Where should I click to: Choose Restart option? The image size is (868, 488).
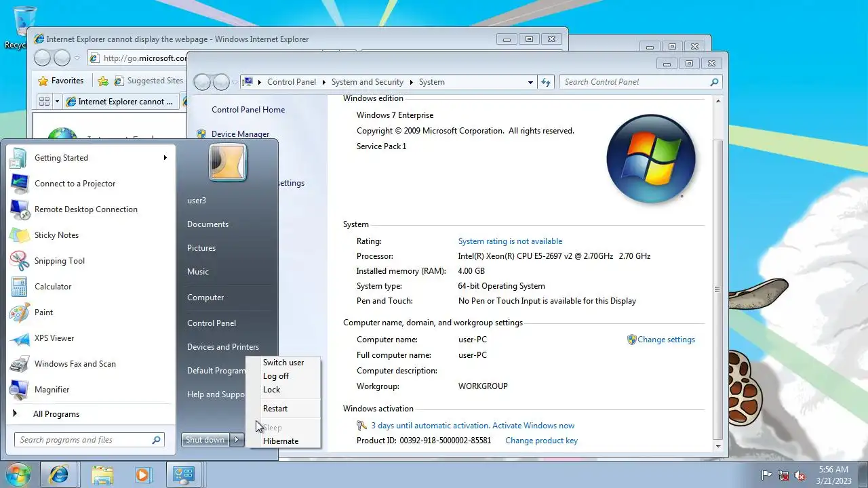(283, 409)
